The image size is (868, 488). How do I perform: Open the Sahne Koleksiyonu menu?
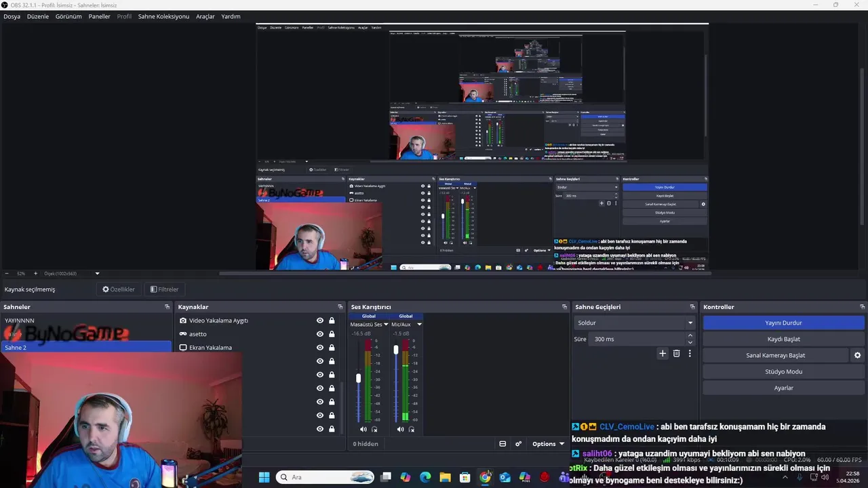pos(163,16)
